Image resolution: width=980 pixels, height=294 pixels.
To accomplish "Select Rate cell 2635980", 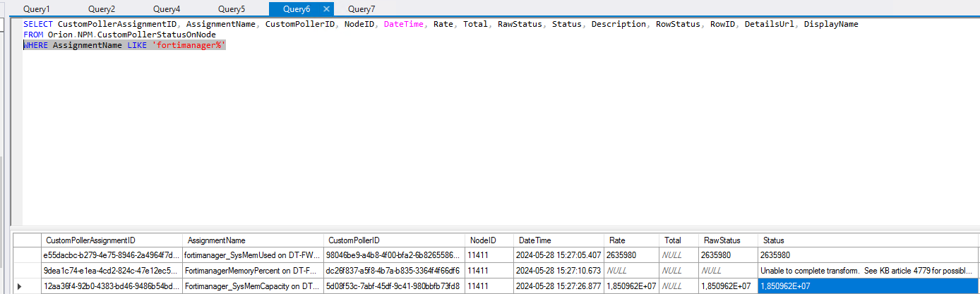I will click(631, 255).
